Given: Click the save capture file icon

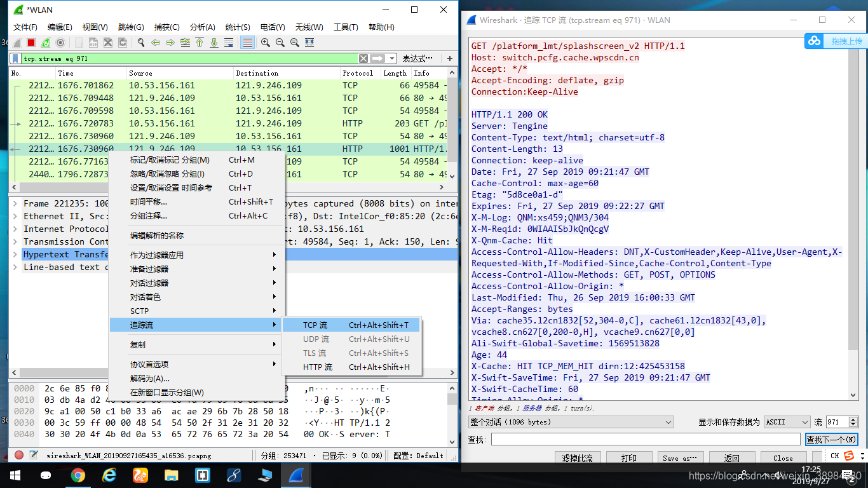Looking at the screenshot, I should click(93, 43).
